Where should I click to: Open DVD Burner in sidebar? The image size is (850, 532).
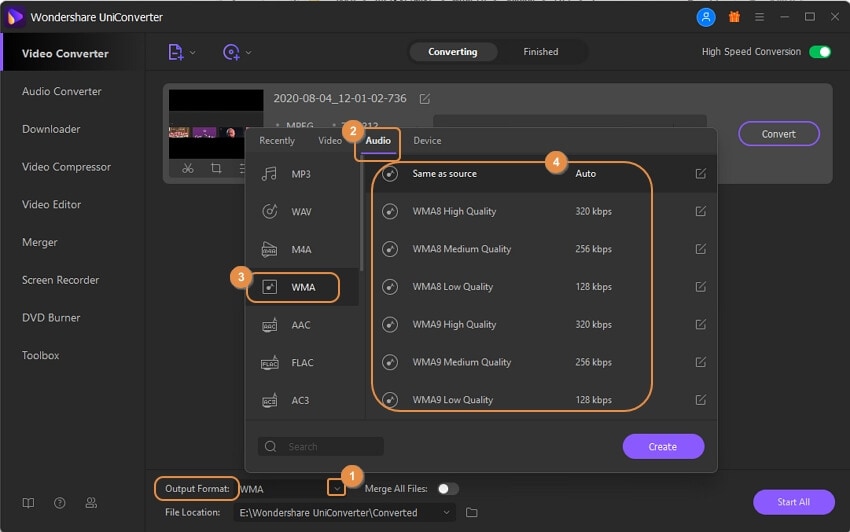51,318
